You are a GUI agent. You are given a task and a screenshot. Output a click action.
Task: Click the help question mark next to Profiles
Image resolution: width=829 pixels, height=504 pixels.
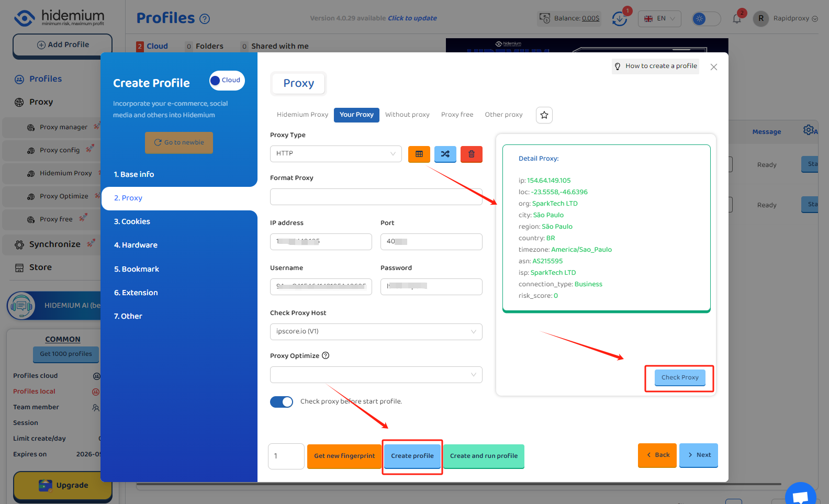205,19
